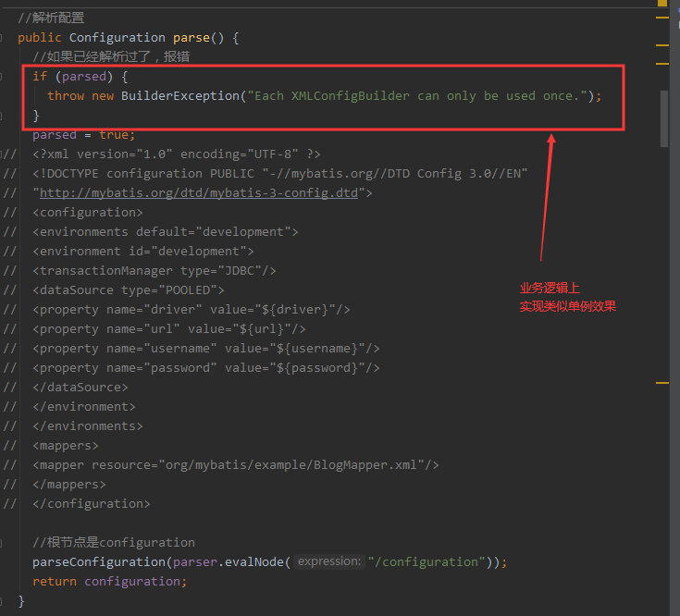680x616 pixels.
Task: Click 'if (parsed) {' statement
Action: pos(80,77)
